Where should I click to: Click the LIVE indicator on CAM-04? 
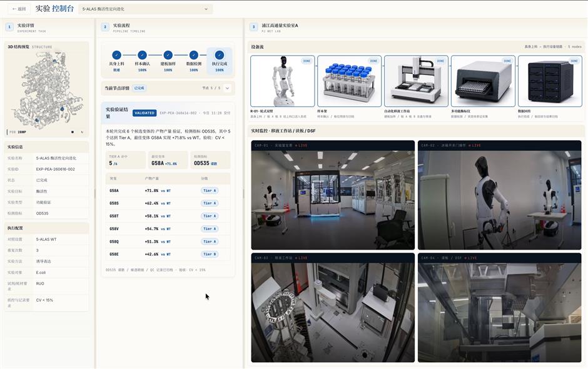[x=470, y=258]
